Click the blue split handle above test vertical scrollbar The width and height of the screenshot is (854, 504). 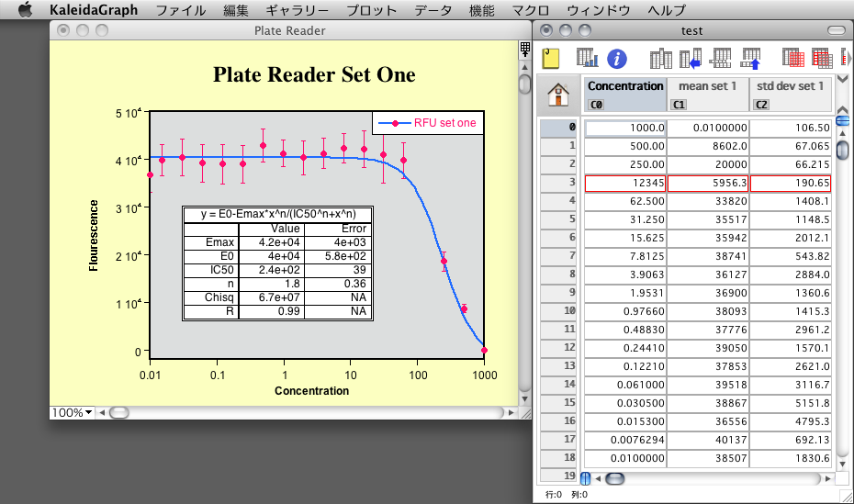[842, 120]
